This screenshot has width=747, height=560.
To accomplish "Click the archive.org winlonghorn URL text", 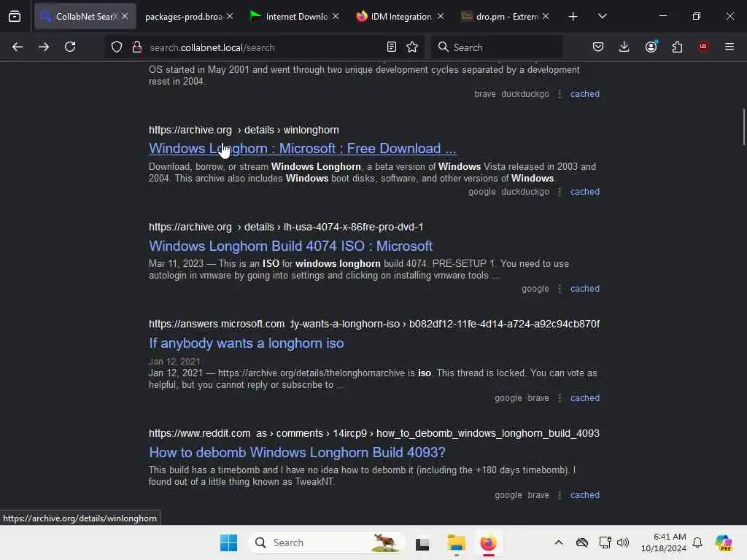I will (244, 130).
